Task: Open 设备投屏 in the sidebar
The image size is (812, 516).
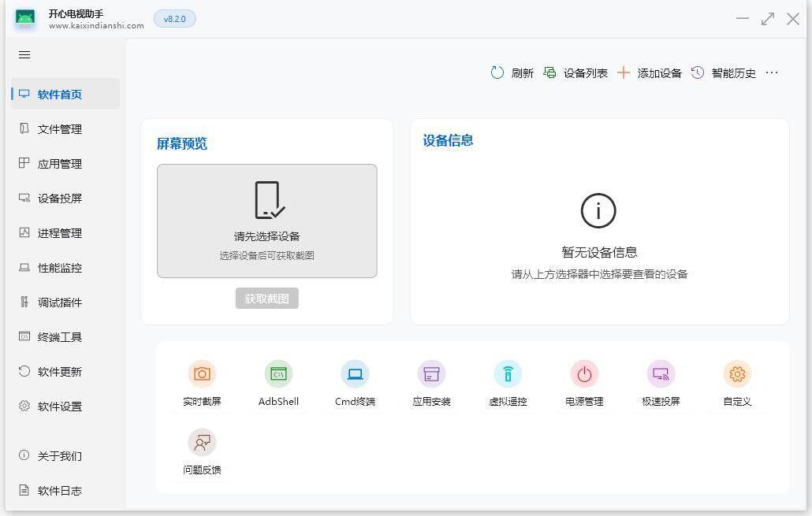Action: point(65,199)
